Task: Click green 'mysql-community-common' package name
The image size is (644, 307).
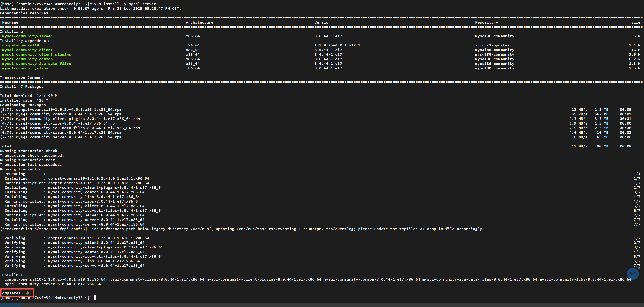Action: (28, 59)
